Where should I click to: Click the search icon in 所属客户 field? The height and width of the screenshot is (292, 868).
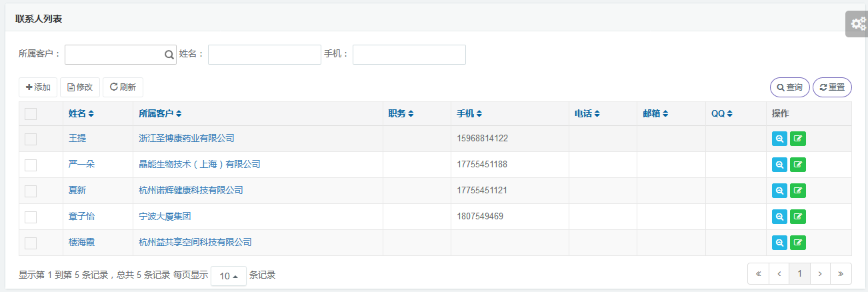pos(169,55)
